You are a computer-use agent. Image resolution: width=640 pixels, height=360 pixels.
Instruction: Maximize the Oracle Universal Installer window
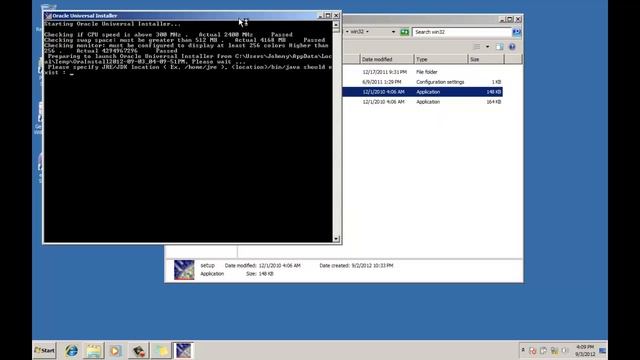tap(328, 16)
